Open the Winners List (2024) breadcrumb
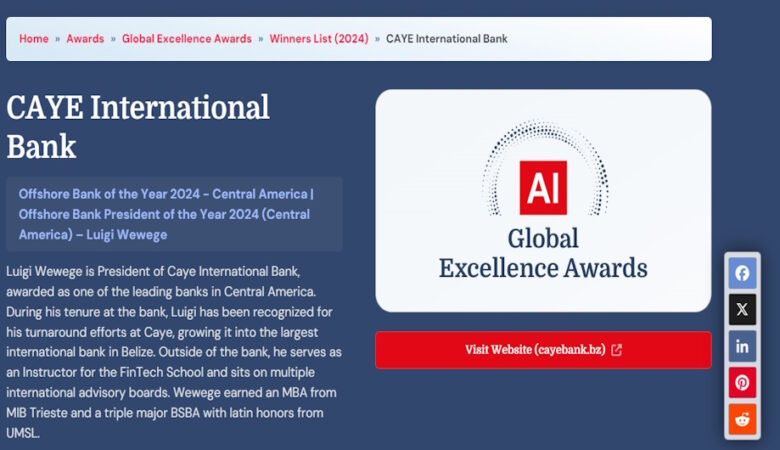 pos(319,39)
